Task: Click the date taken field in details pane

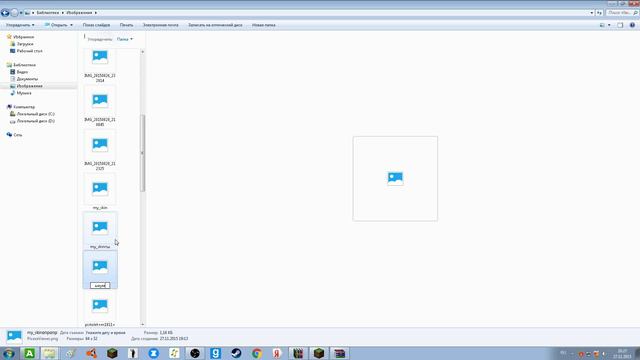Action: pos(105,333)
